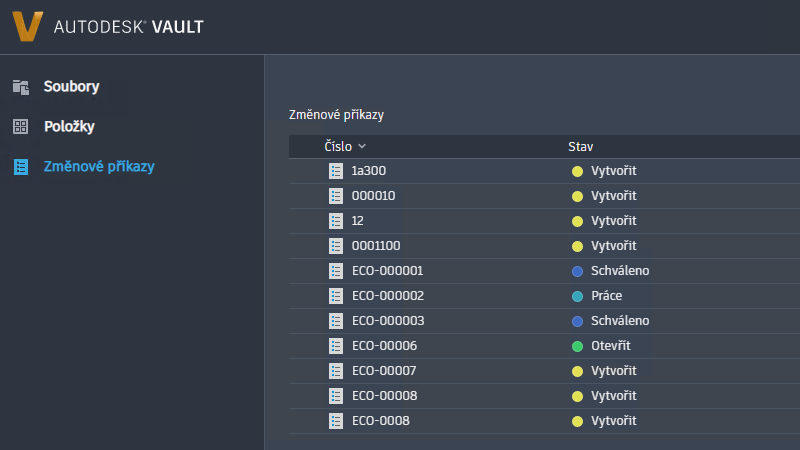Click the change order icon for 1a300
Image resolution: width=800 pixels, height=450 pixels.
click(336, 171)
